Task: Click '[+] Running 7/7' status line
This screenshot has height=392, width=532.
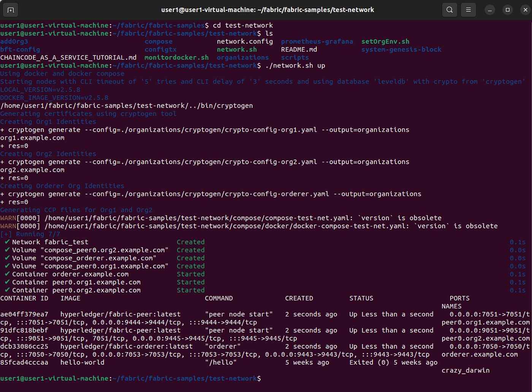Action: (x=30, y=234)
